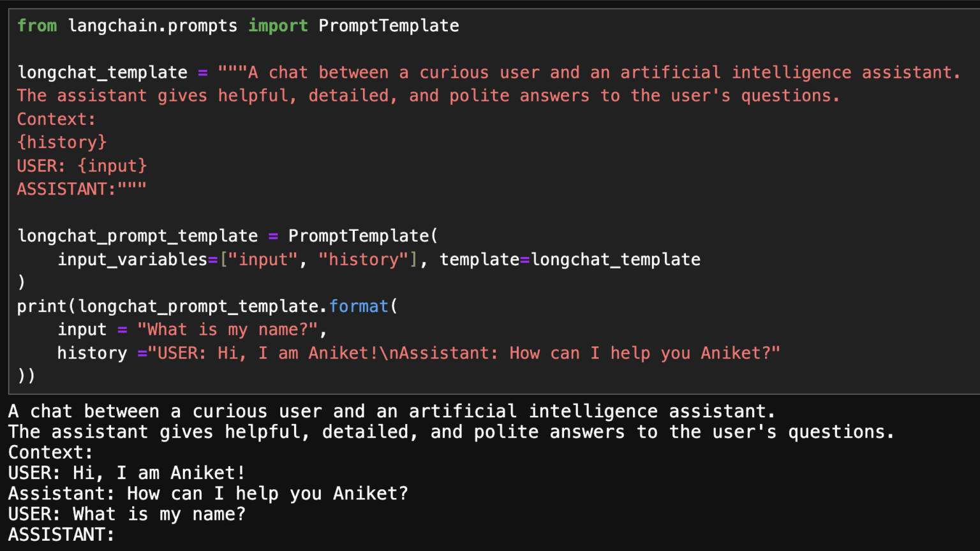Click the final 'ASSISTANT:' output line

point(61,534)
